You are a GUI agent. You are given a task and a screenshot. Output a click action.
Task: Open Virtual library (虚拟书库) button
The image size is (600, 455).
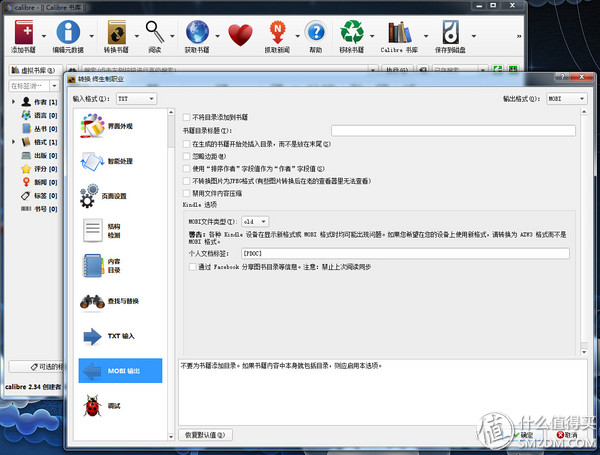(34, 70)
